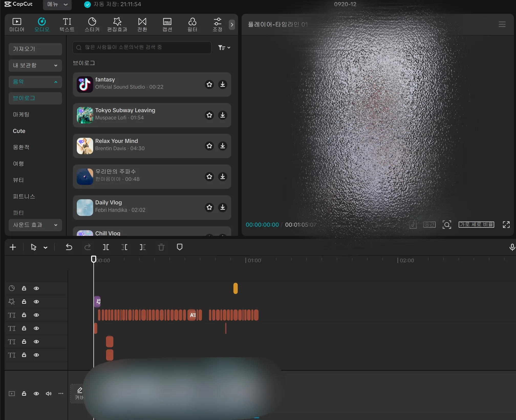Lock the first text track
This screenshot has width=516, height=420.
pos(24,315)
